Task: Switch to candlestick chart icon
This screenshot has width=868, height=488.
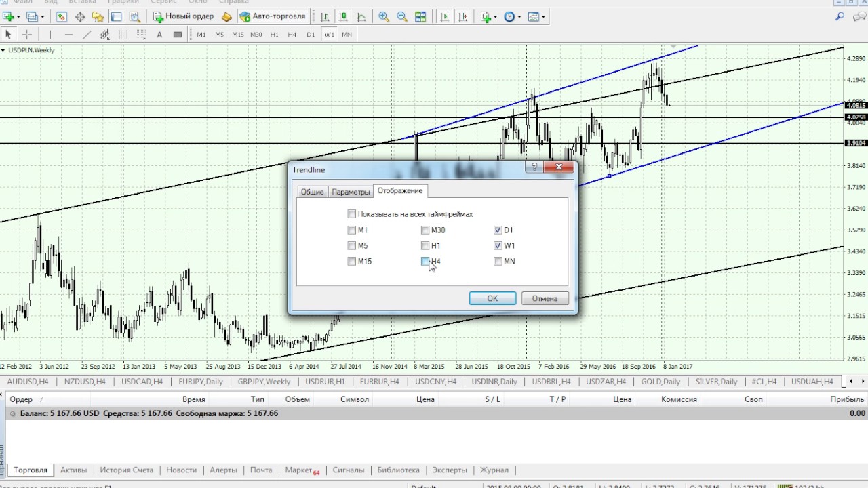Action: pos(343,16)
